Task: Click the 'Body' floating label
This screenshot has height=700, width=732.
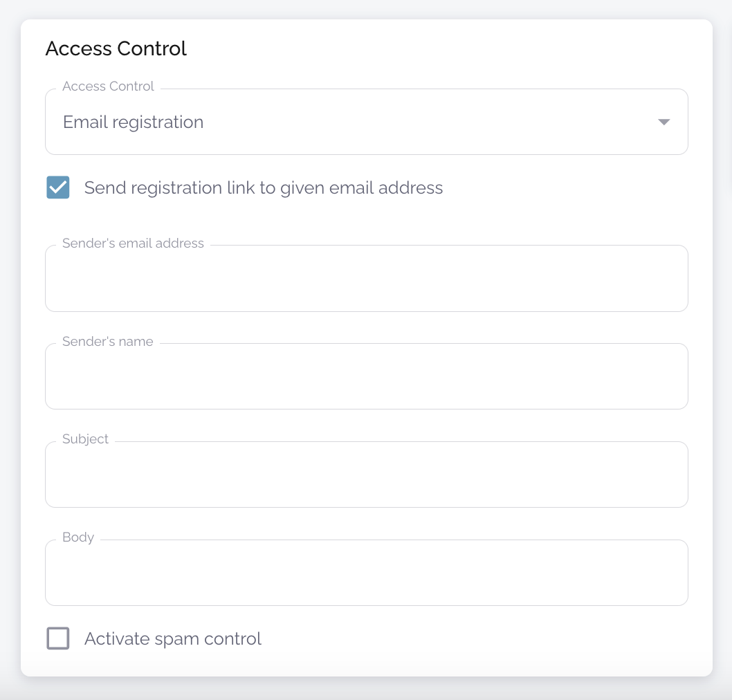Action: [78, 537]
